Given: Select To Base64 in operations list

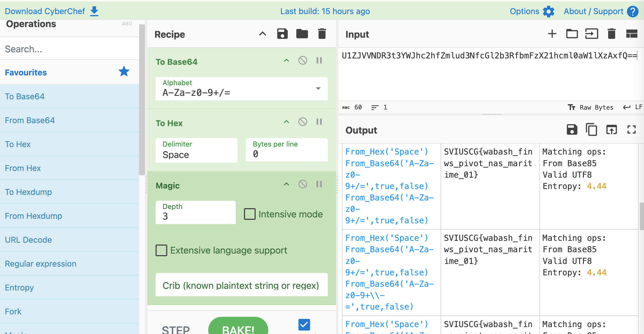Looking at the screenshot, I should point(70,96).
